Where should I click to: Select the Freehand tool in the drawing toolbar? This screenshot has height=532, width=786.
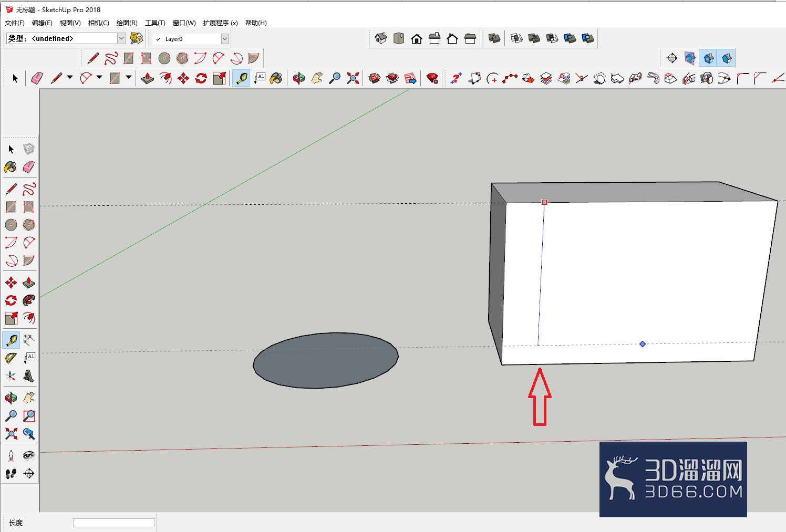[111, 58]
